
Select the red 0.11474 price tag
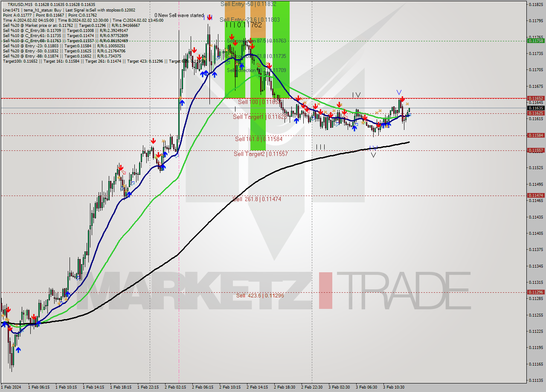pos(536,195)
